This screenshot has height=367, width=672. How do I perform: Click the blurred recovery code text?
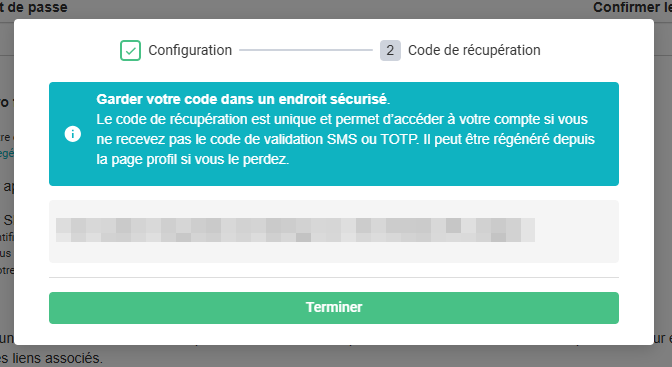click(295, 230)
